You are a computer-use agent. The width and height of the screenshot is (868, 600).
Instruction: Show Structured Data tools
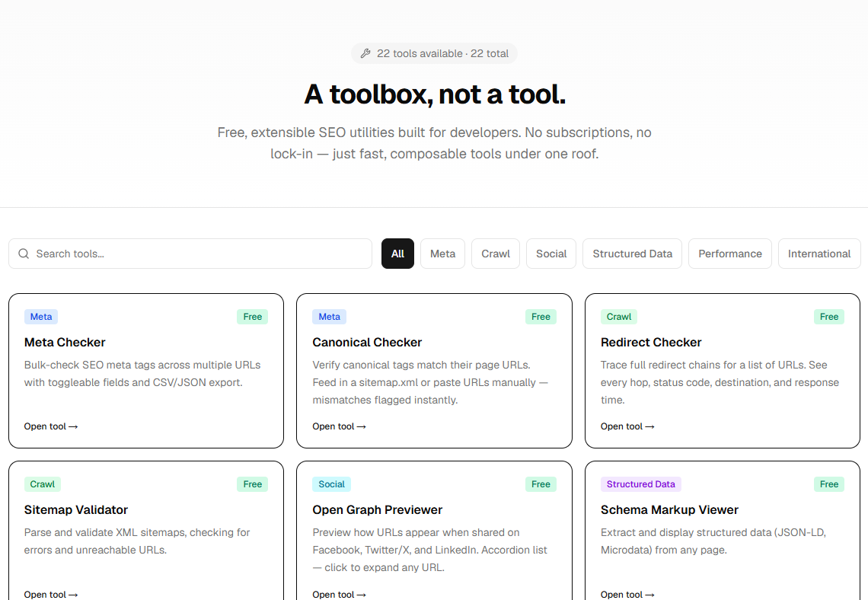pos(632,254)
